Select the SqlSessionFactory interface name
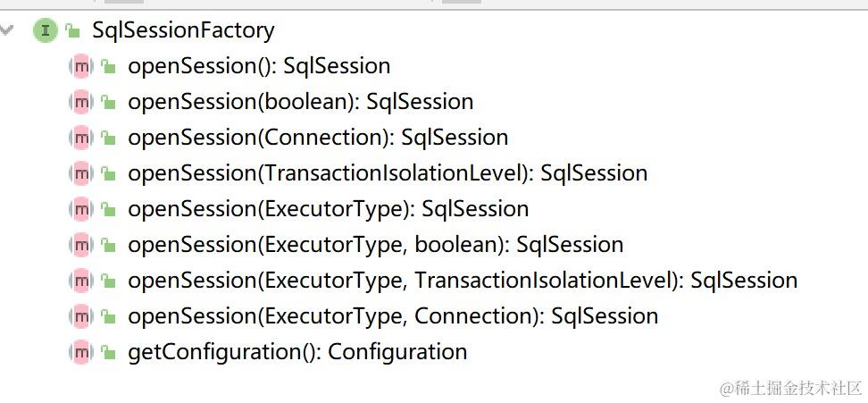Image resolution: width=868 pixels, height=403 pixels. click(183, 30)
